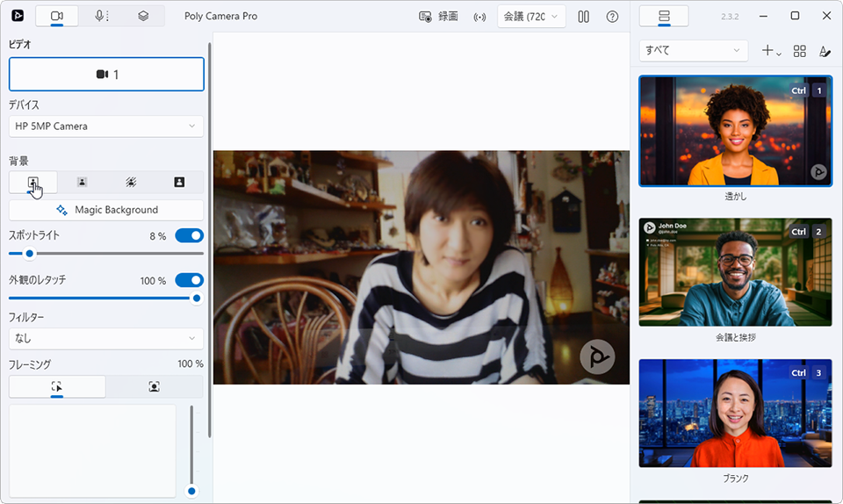This screenshot has height=504, width=843.
Task: Switch presets to grid view
Action: click(x=799, y=51)
